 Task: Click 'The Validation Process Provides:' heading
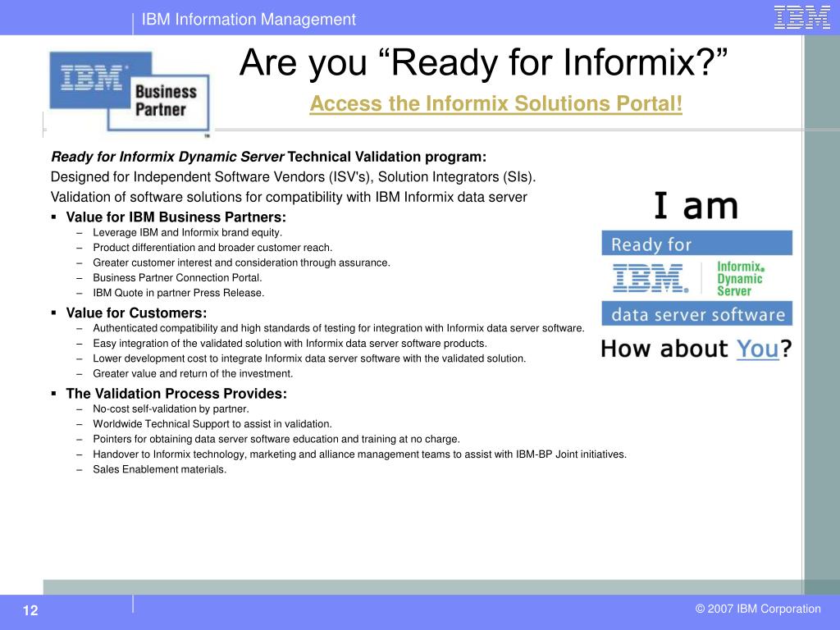176,394
